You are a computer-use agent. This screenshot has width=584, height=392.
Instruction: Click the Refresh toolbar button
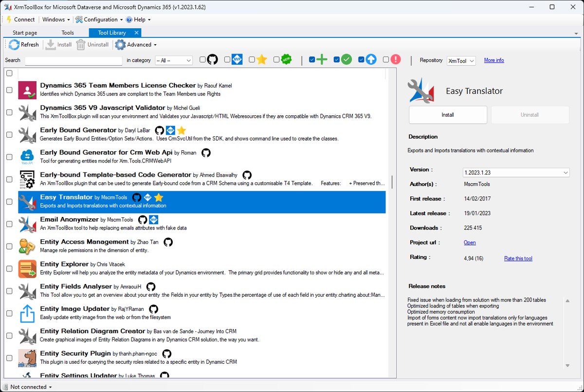24,45
